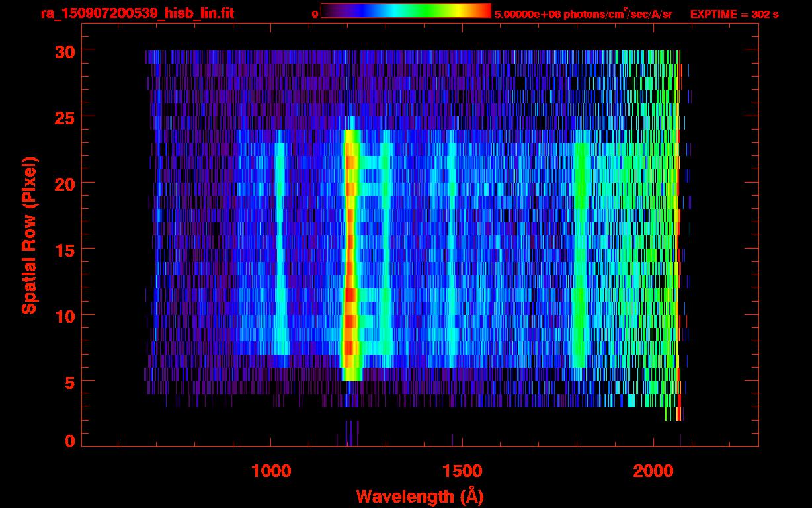
Task: Click the bright red-orange emission line near 1200 Å
Action: [x=350, y=251]
